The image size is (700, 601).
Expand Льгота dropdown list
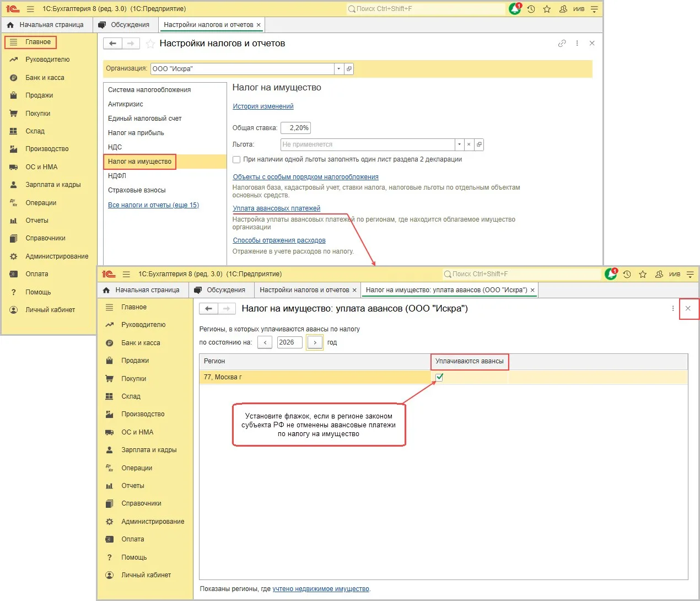click(x=459, y=144)
